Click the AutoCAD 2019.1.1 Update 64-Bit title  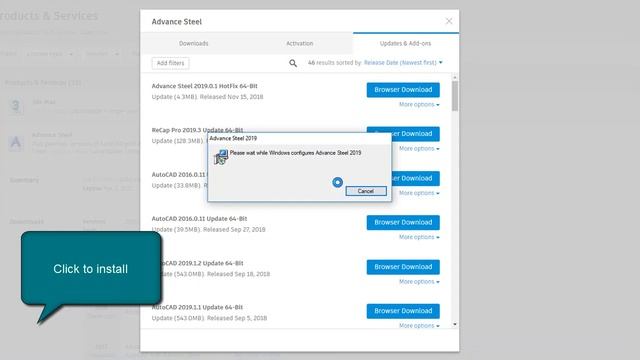197,307
